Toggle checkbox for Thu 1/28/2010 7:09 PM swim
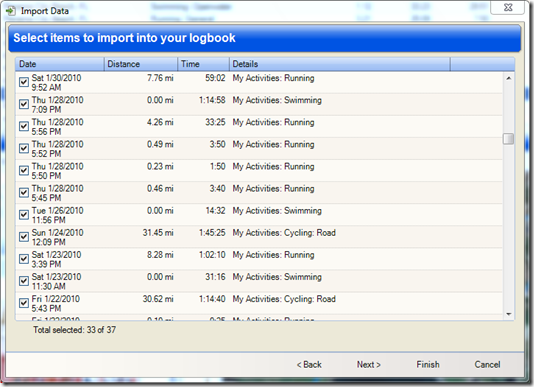The image size is (534, 387). pyautogui.click(x=24, y=104)
